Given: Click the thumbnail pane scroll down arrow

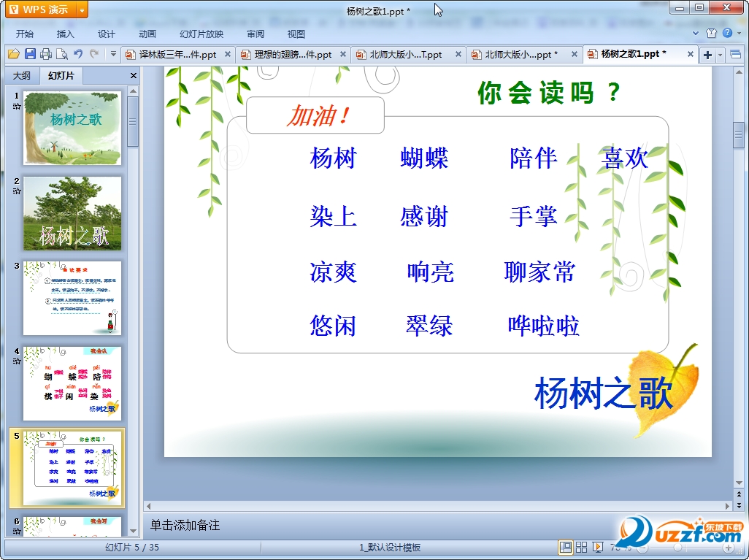Looking at the screenshot, I should [134, 531].
